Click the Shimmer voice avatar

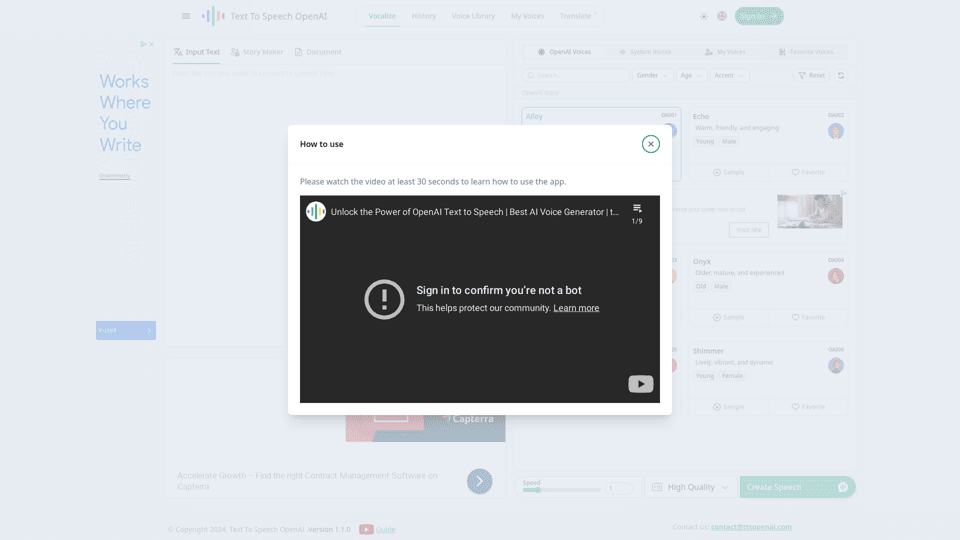tap(836, 366)
